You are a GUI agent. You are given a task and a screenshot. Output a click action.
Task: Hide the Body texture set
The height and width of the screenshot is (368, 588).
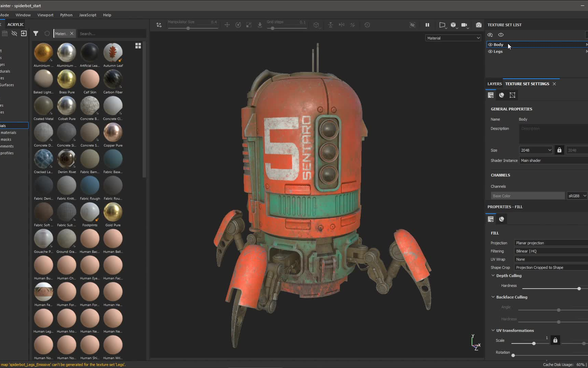pyautogui.click(x=490, y=45)
